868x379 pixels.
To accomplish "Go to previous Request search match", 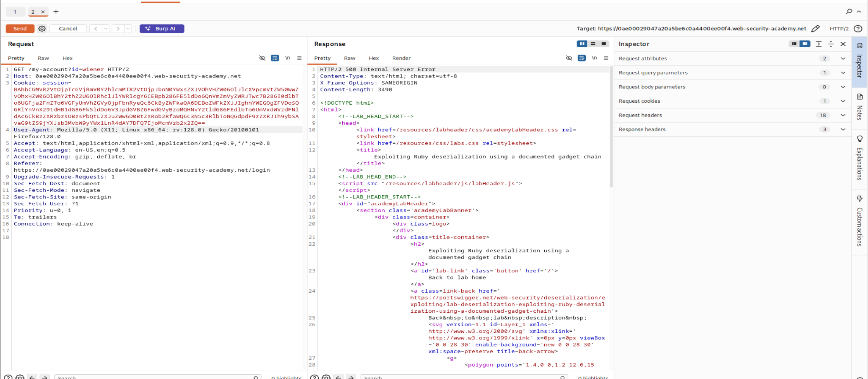I will 33,377.
